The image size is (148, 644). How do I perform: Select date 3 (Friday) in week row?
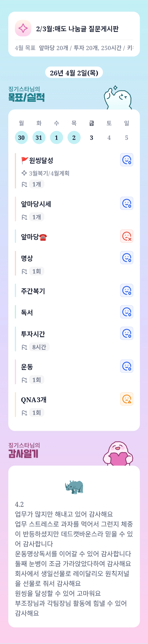[91, 137]
